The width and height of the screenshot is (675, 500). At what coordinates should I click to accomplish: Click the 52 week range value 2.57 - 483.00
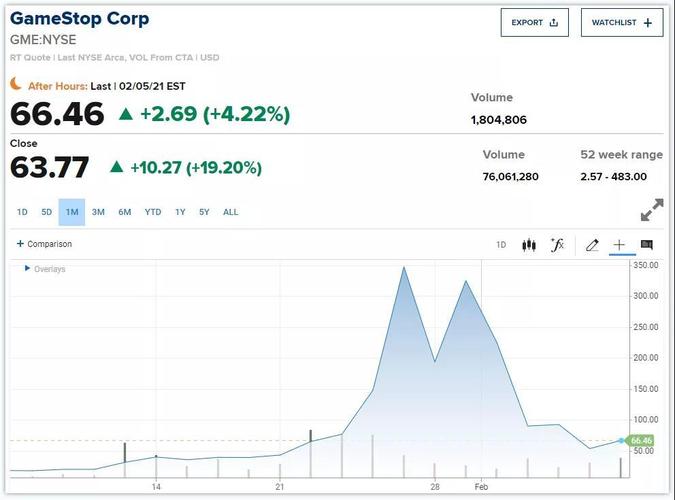coord(613,177)
